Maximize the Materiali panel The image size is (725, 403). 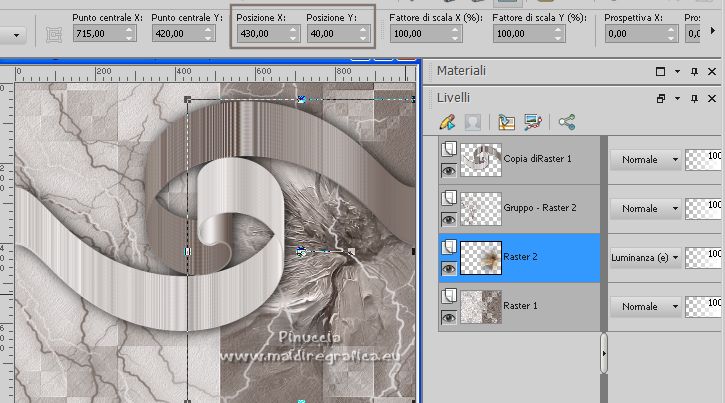[660, 72]
